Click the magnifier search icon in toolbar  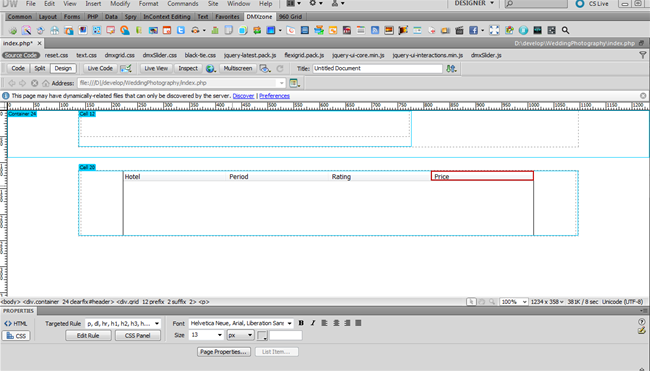pos(565,30)
